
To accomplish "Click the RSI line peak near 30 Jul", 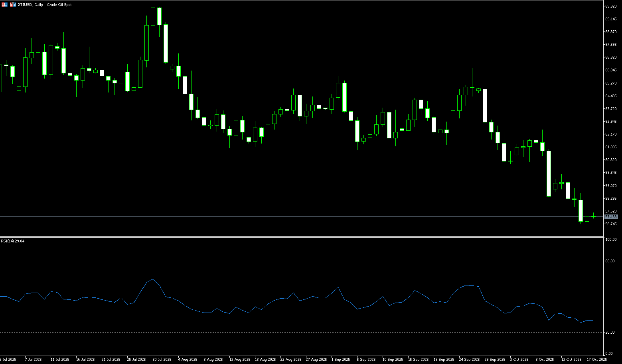I will [153, 279].
